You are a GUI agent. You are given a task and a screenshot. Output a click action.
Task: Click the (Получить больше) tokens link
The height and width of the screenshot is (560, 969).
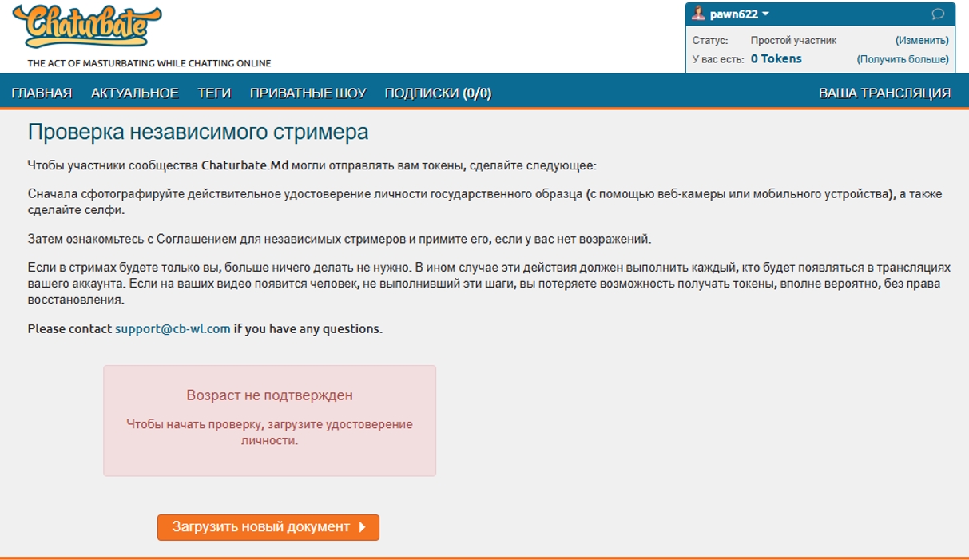903,59
